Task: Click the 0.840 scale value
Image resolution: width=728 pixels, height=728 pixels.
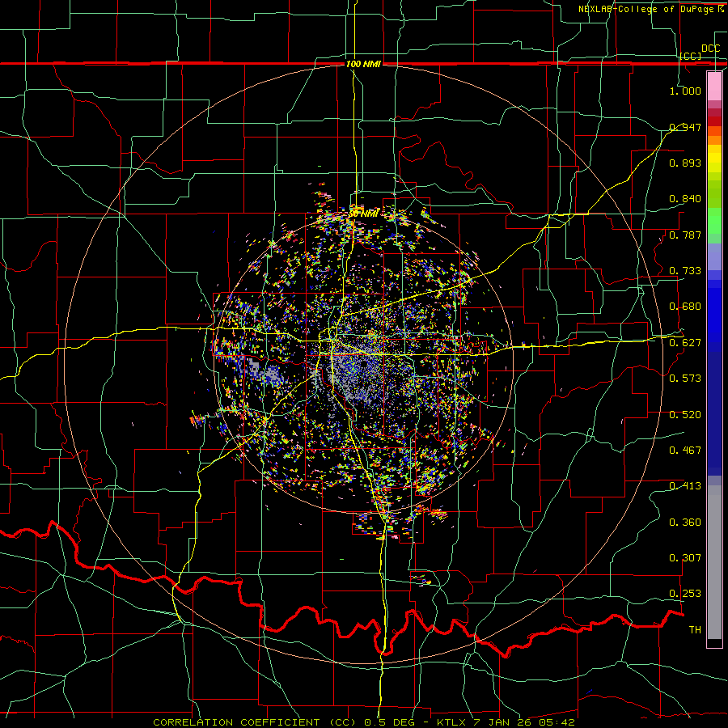Action: pyautogui.click(x=685, y=199)
